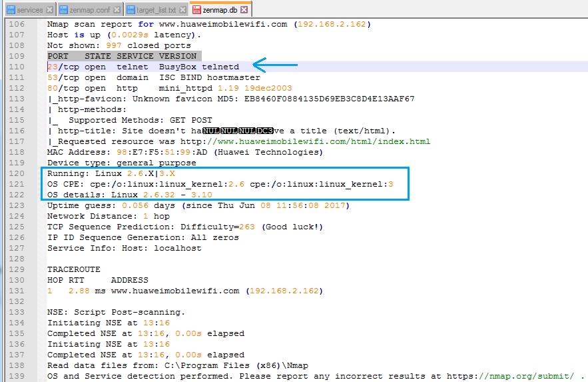Click 'NSE: Script Post-scanning.' line
Screen dimensions: 588x382
click(117, 312)
